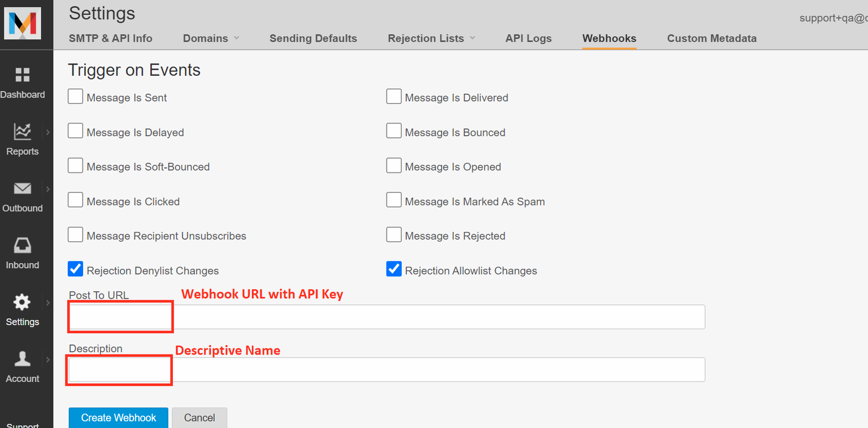Switch to Sending Defaults tab
868x428 pixels.
click(313, 38)
